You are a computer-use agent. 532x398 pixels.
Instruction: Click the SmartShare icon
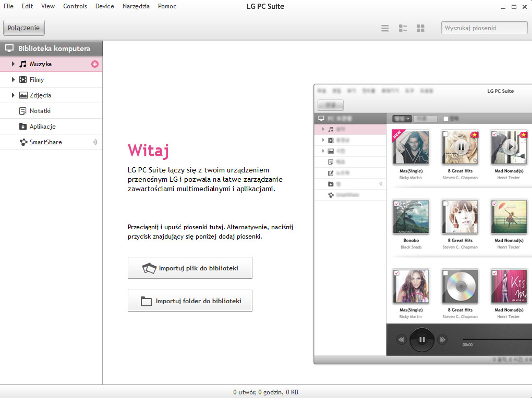tap(23, 142)
